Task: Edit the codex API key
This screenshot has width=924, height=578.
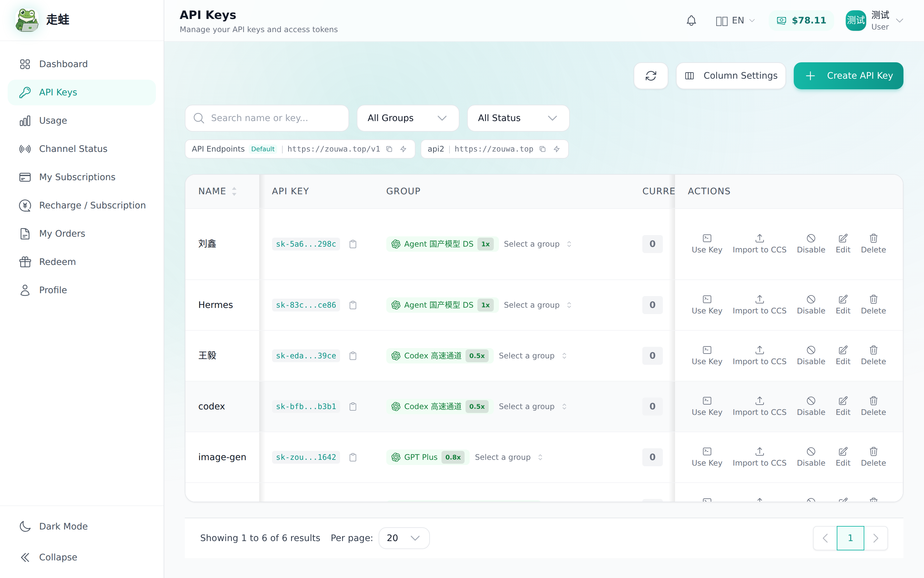Action: [843, 406]
